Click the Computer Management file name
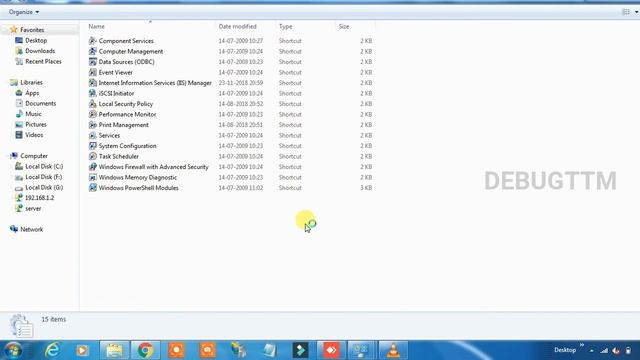 [131, 51]
